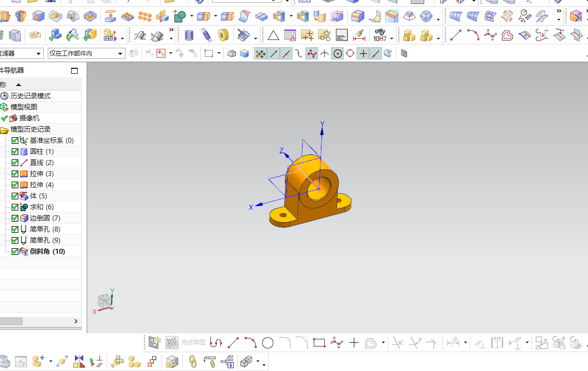Select the Chamfer tool in the feature toolbar

tap(392, 16)
